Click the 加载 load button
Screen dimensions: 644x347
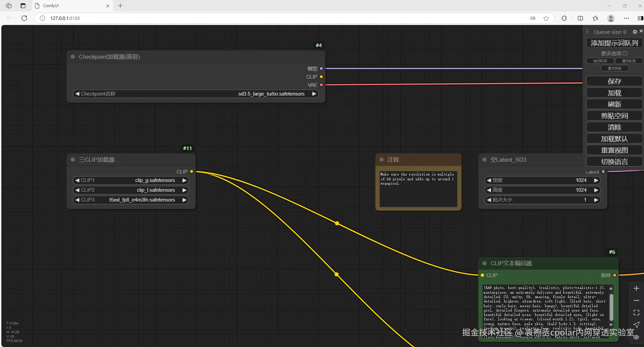point(614,93)
